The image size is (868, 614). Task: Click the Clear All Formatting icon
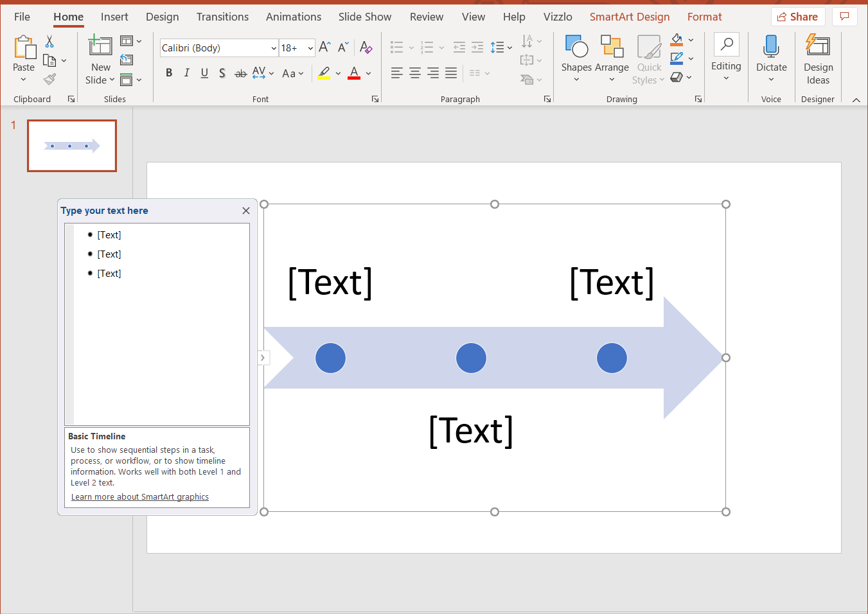tap(366, 48)
